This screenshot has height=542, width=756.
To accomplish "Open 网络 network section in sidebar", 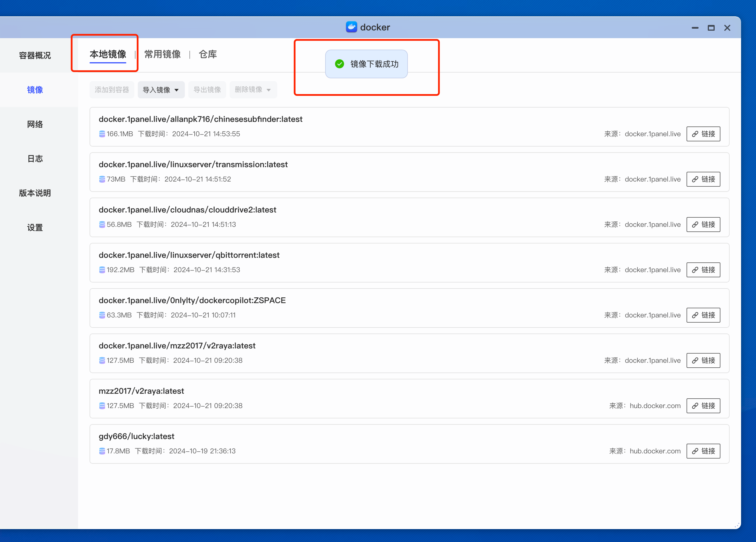I will coord(35,124).
